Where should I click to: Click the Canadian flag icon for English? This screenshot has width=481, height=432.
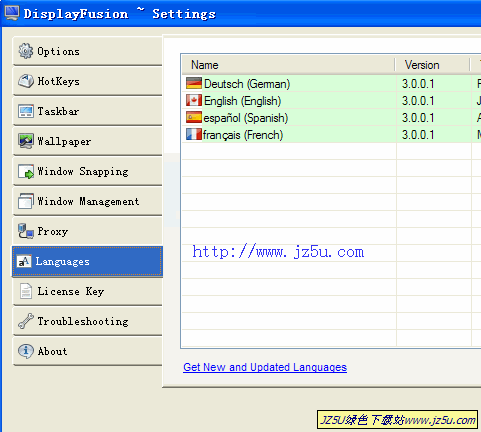tap(194, 100)
